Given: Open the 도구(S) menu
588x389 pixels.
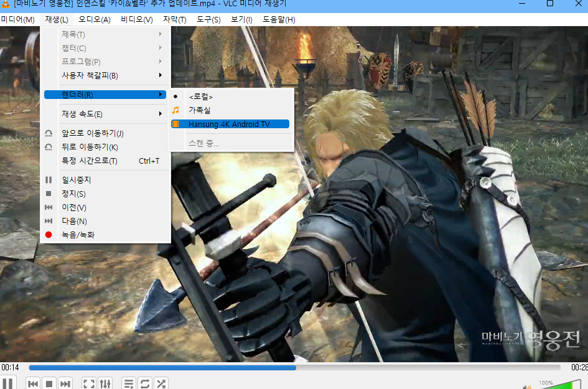Looking at the screenshot, I should coord(209,19).
